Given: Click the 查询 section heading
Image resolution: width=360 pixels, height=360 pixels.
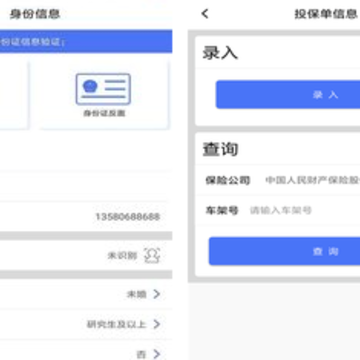Looking at the screenshot, I should [x=220, y=149].
